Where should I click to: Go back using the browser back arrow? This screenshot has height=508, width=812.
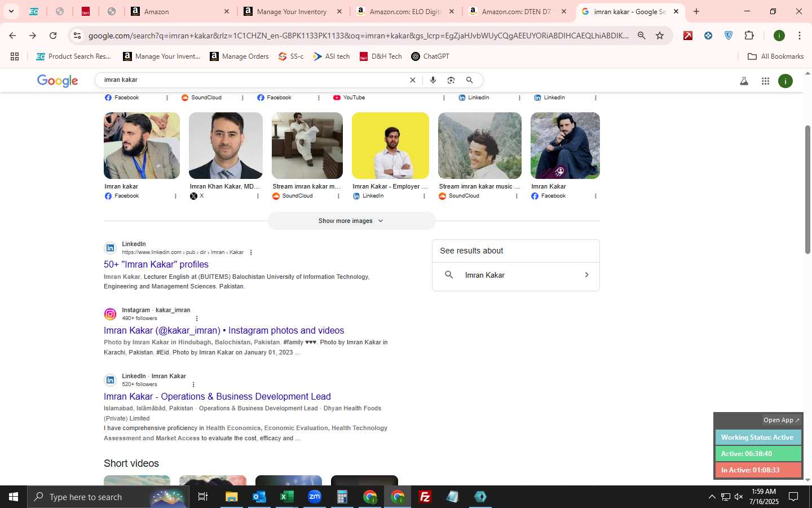point(12,36)
